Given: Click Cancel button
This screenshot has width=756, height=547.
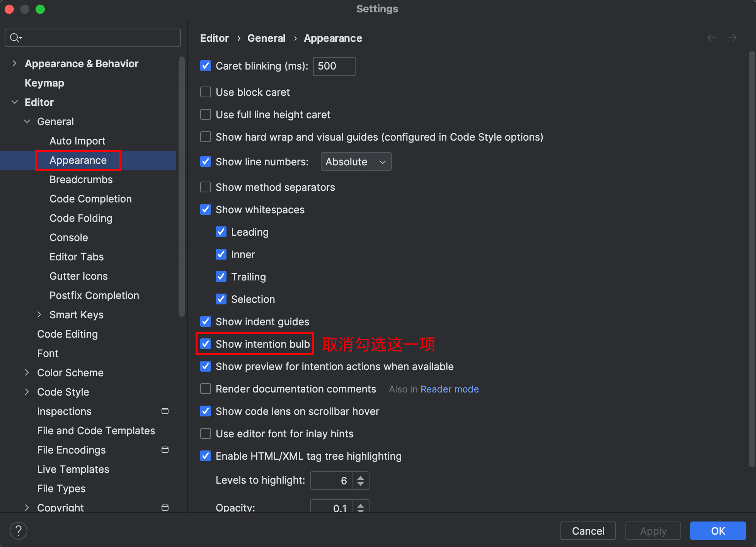Looking at the screenshot, I should [588, 531].
